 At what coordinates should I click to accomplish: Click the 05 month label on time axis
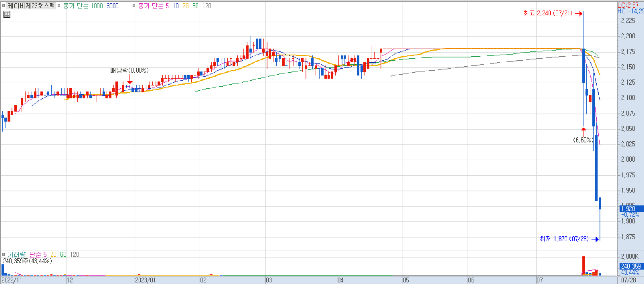406,280
